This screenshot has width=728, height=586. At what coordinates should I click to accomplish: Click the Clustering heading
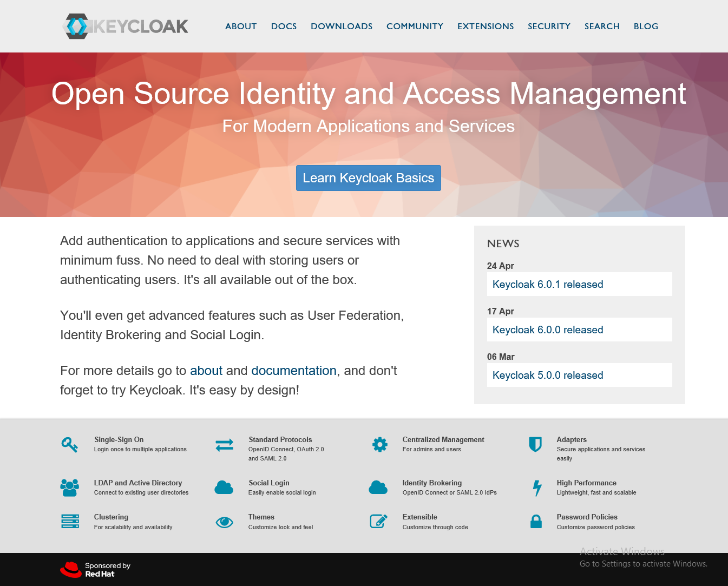pos(111,517)
